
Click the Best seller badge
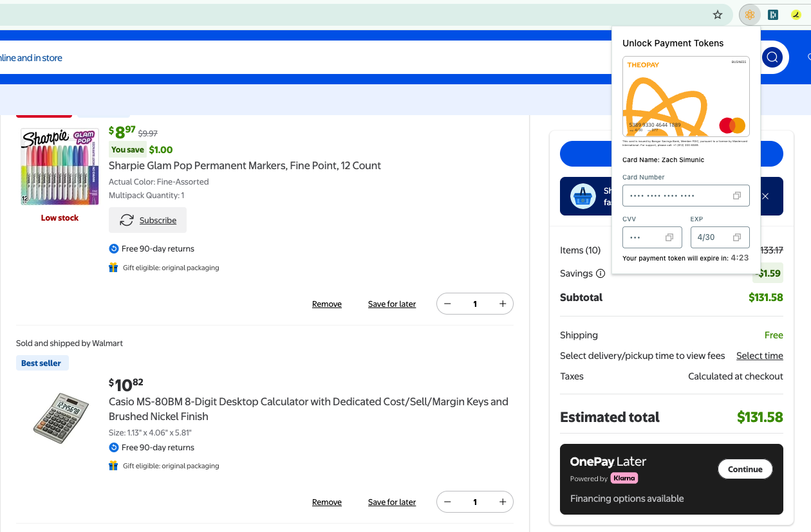tap(42, 363)
